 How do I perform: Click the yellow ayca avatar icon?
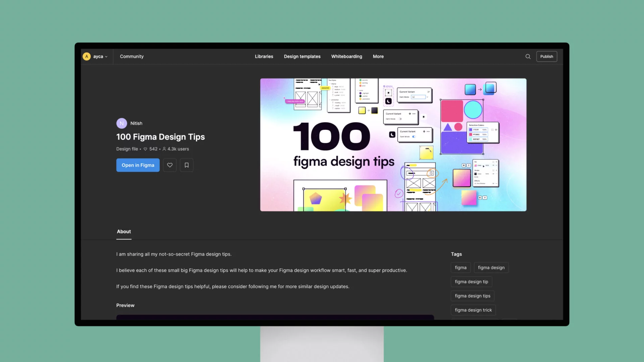coord(87,56)
